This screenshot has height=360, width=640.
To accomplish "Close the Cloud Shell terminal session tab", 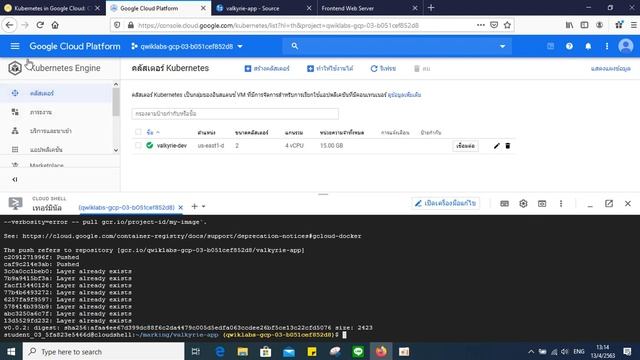I will (x=180, y=207).
